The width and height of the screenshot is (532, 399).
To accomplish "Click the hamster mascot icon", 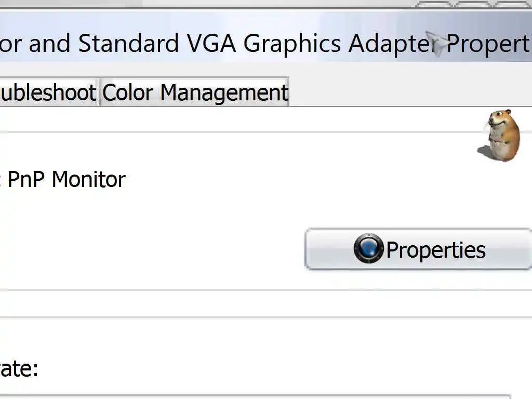I will [499, 135].
